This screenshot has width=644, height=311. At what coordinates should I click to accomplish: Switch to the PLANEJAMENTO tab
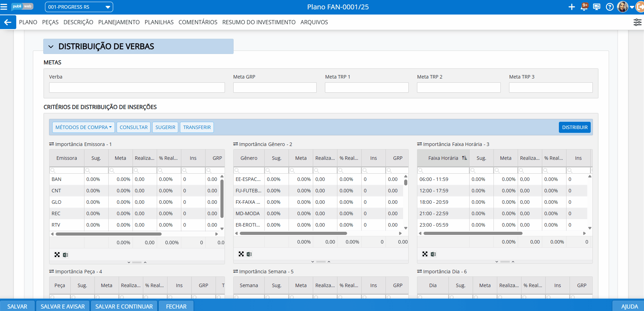tap(119, 22)
